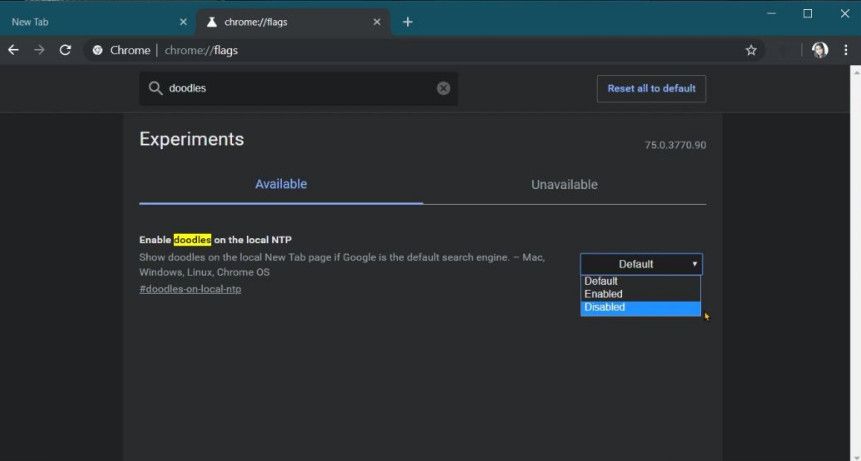Click the forward navigation arrow
861x461 pixels.
[39, 50]
